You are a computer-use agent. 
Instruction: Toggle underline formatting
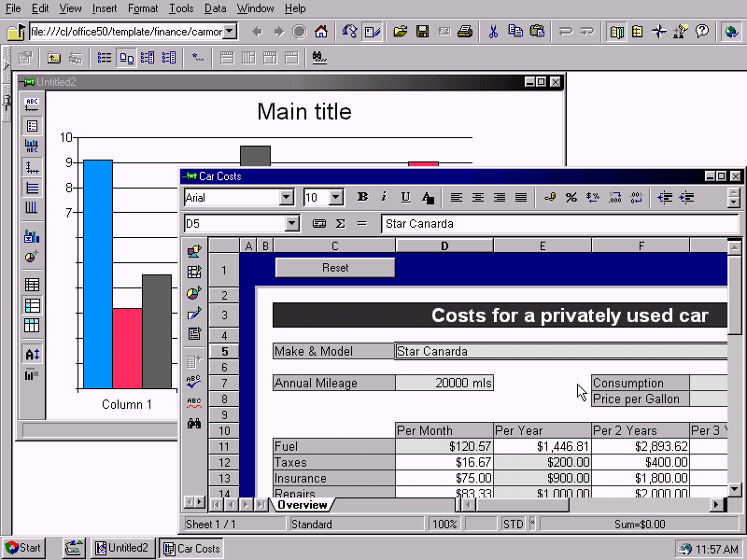coord(404,197)
